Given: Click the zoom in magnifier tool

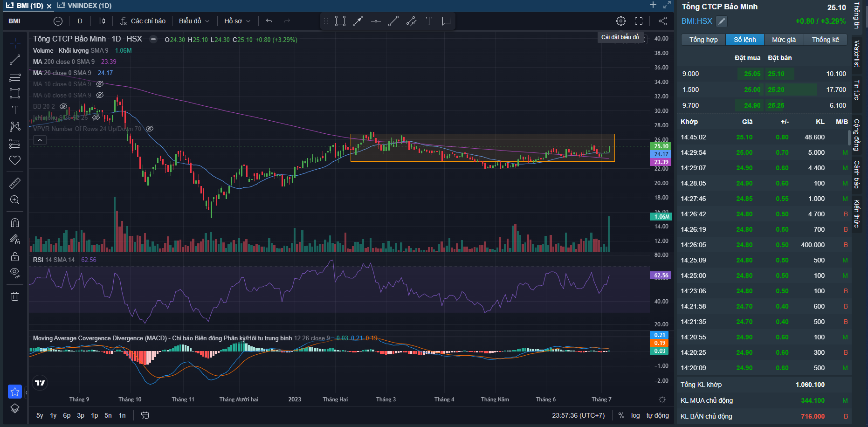Looking at the screenshot, I should [x=15, y=200].
